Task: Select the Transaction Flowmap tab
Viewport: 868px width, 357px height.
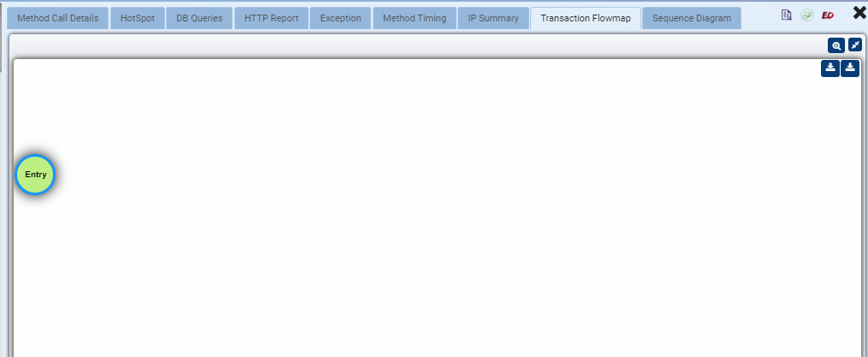Action: pyautogui.click(x=586, y=18)
